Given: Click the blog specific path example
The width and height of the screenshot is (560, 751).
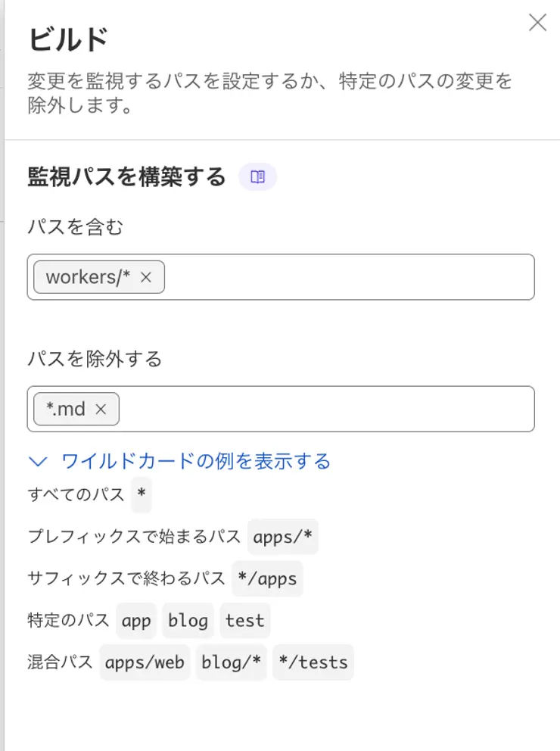Looking at the screenshot, I should coord(188,621).
